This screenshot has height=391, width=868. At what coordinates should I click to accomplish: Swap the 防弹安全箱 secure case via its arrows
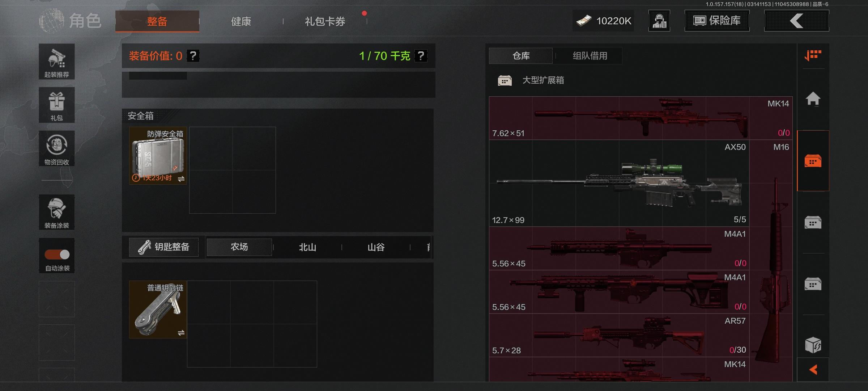[181, 178]
